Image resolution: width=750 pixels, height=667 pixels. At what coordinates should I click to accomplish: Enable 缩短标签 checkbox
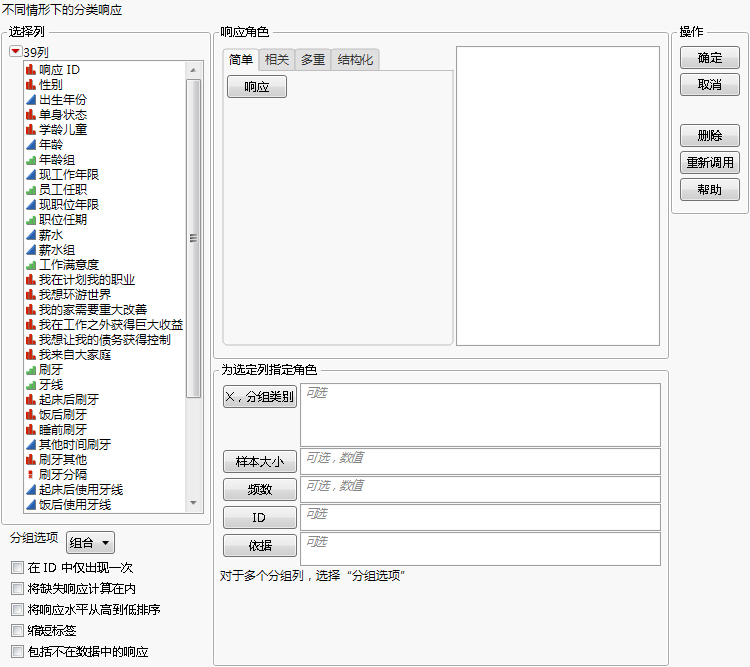click(x=17, y=631)
